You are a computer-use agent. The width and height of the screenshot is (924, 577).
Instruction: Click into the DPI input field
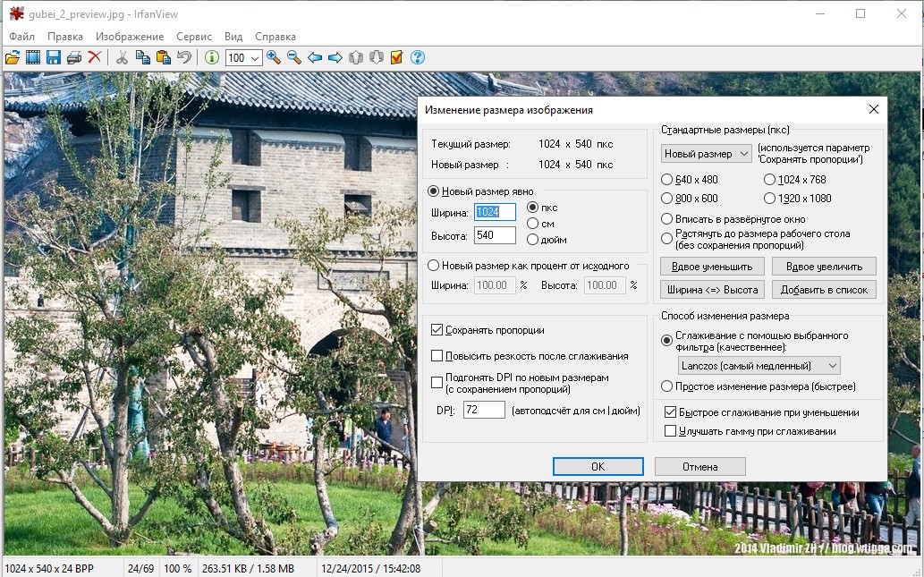click(484, 410)
